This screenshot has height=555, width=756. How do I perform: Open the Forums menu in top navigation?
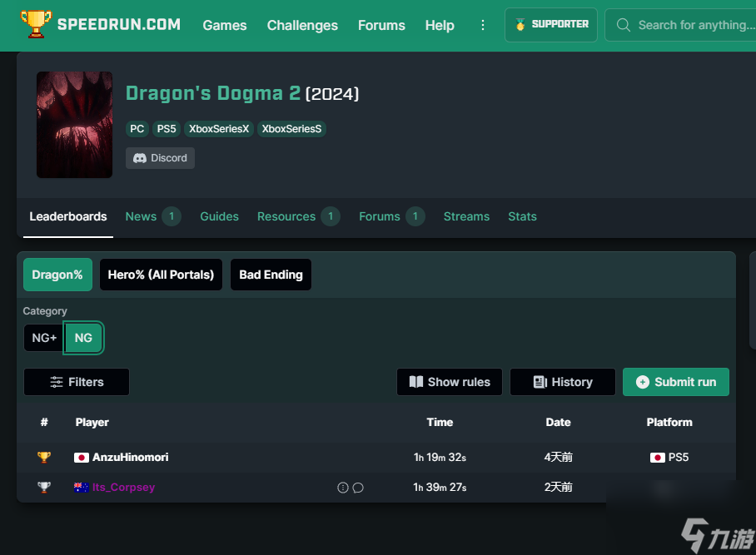(381, 25)
